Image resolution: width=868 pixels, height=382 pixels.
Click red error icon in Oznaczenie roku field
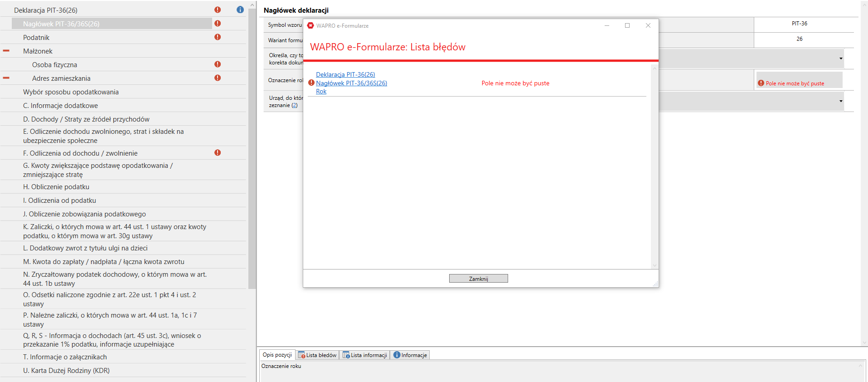761,83
